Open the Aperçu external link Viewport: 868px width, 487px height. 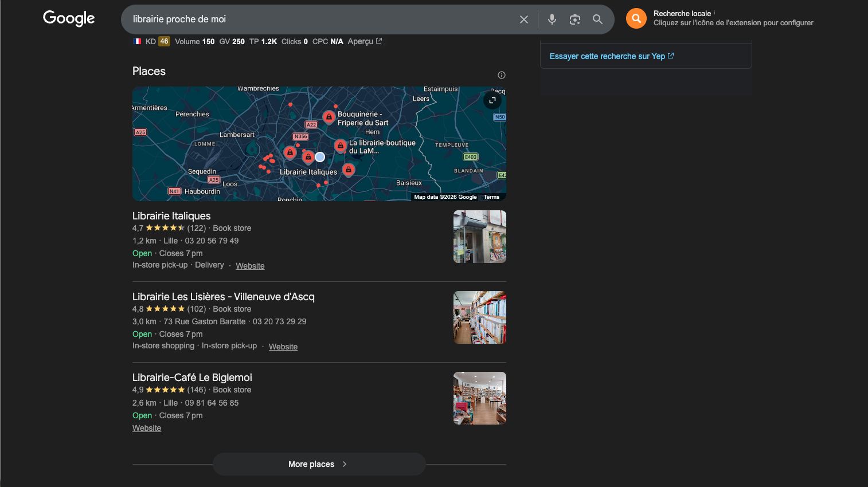pos(365,41)
